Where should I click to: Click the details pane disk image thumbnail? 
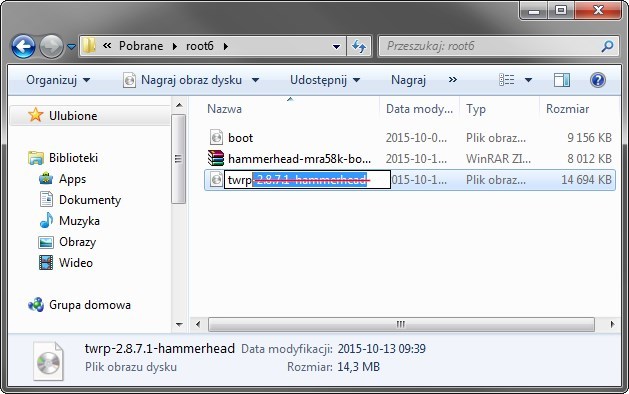click(48, 362)
